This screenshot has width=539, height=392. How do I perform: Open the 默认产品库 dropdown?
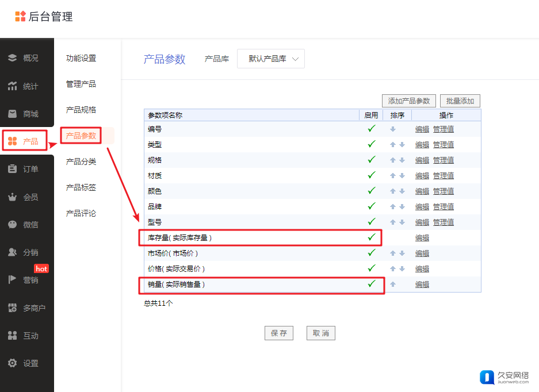(271, 59)
